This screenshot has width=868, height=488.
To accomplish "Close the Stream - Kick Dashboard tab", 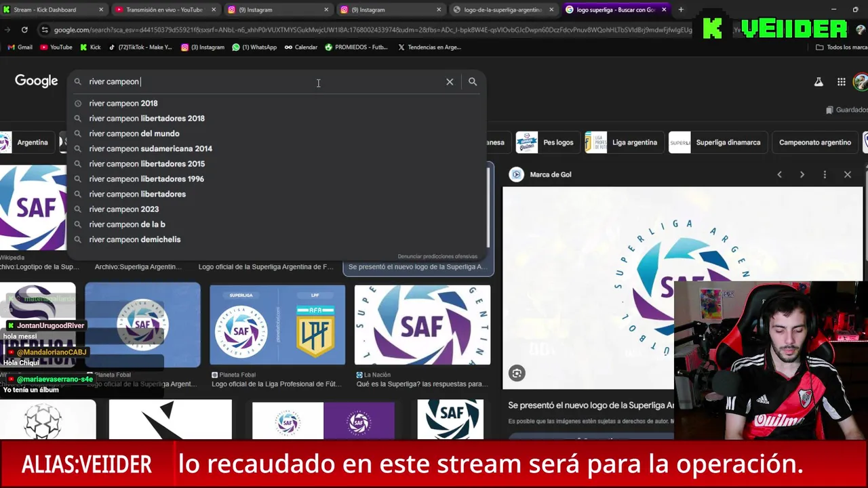I will tap(101, 9).
